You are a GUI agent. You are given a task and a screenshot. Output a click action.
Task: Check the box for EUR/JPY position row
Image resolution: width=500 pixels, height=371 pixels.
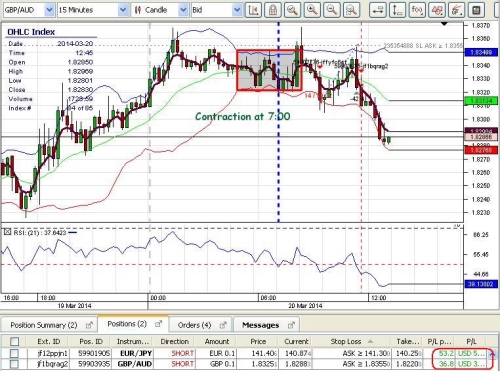(14, 353)
